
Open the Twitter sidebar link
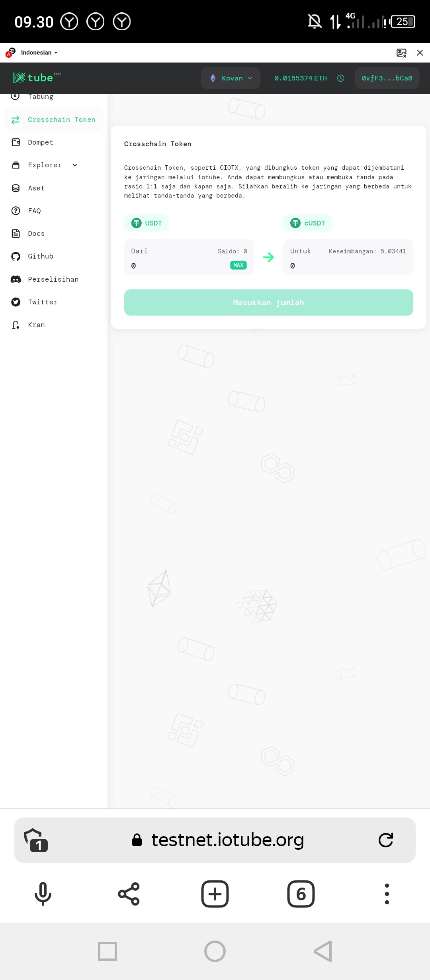[43, 302]
